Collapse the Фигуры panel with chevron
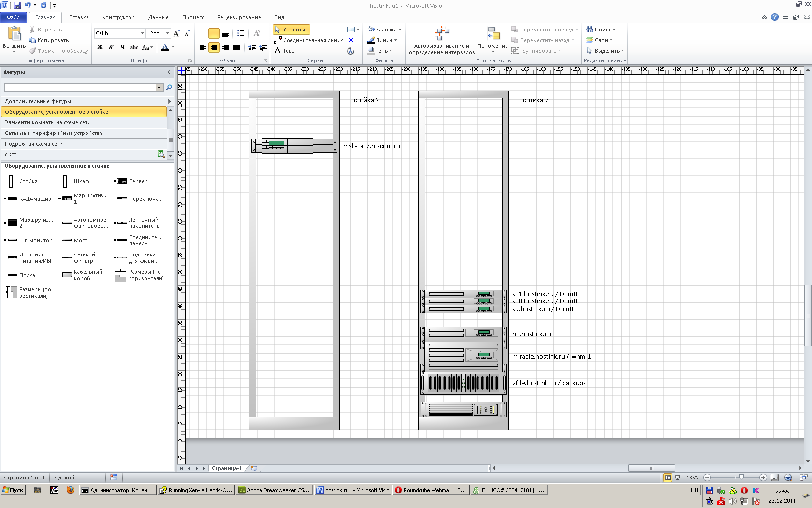This screenshot has height=508, width=812. [x=169, y=72]
